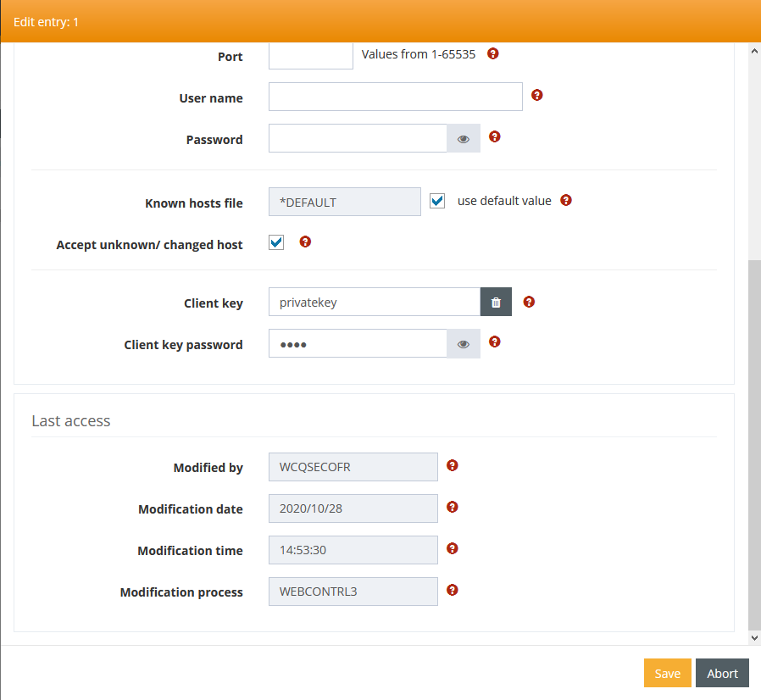Click the Client key field showing privatekey
This screenshot has width=761, height=700.
coord(374,303)
